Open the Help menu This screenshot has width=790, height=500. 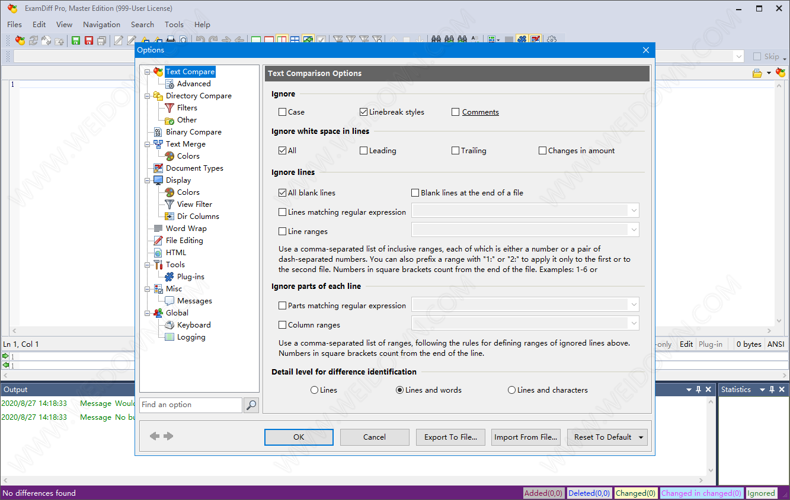pyautogui.click(x=202, y=24)
